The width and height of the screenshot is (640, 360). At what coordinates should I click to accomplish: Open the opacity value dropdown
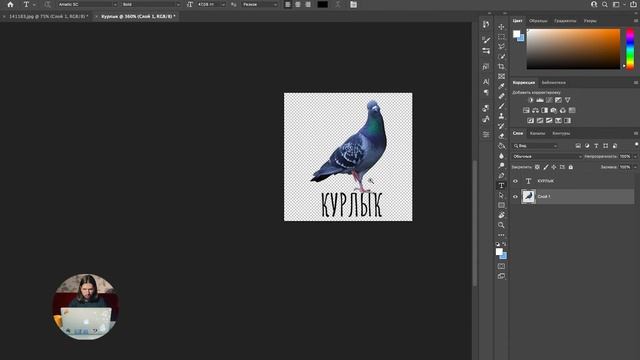(635, 157)
